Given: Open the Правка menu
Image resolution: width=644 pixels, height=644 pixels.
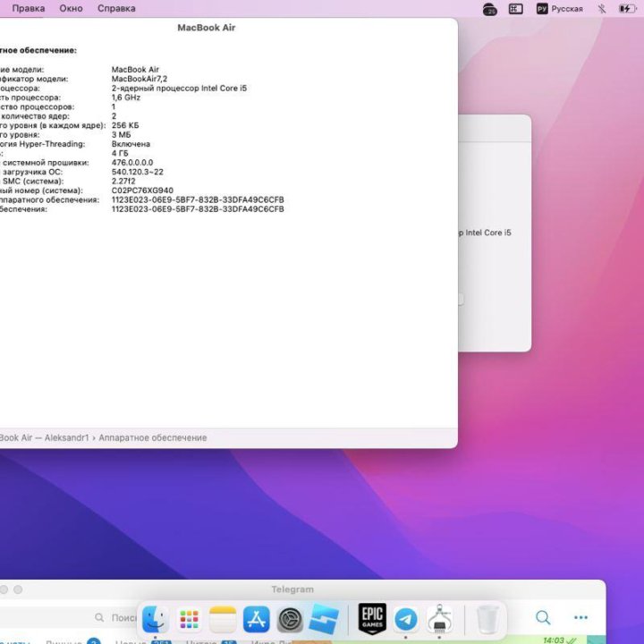Looking at the screenshot, I should tap(29, 8).
